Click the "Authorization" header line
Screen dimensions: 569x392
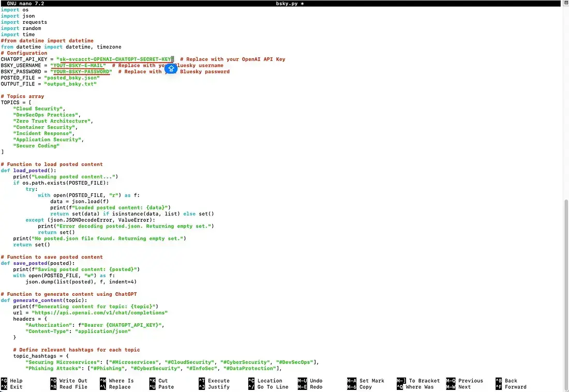pyautogui.click(x=95, y=325)
